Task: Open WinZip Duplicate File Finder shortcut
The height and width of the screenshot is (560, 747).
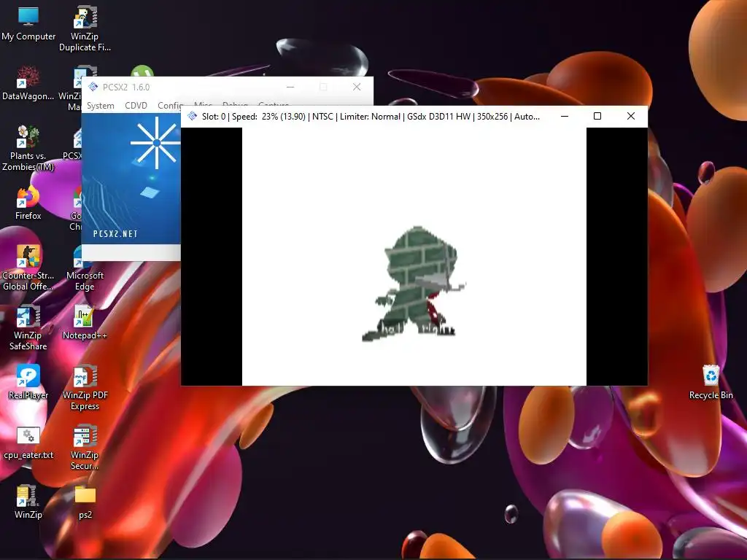Action: click(x=85, y=28)
